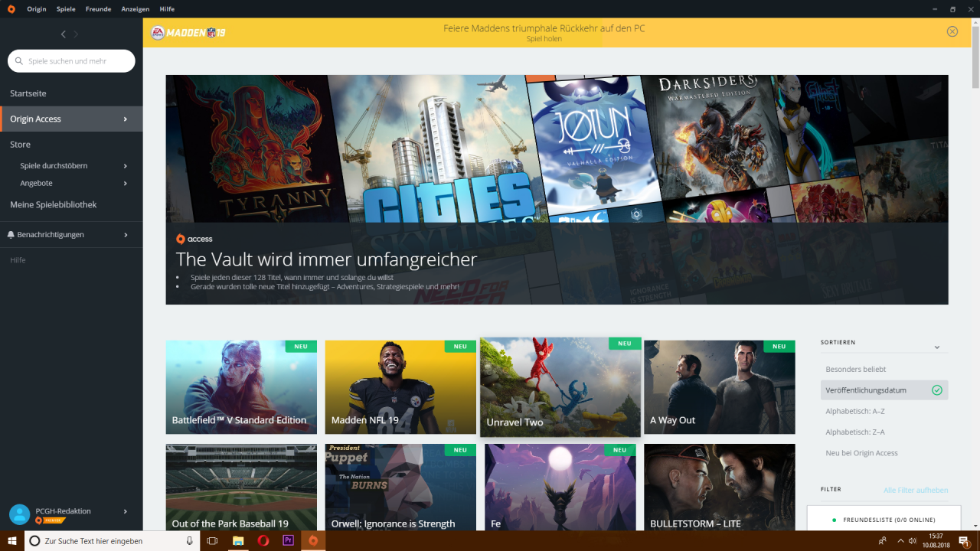The width and height of the screenshot is (980, 551).
Task: Activate the taskbar microphone icon
Action: click(x=189, y=541)
